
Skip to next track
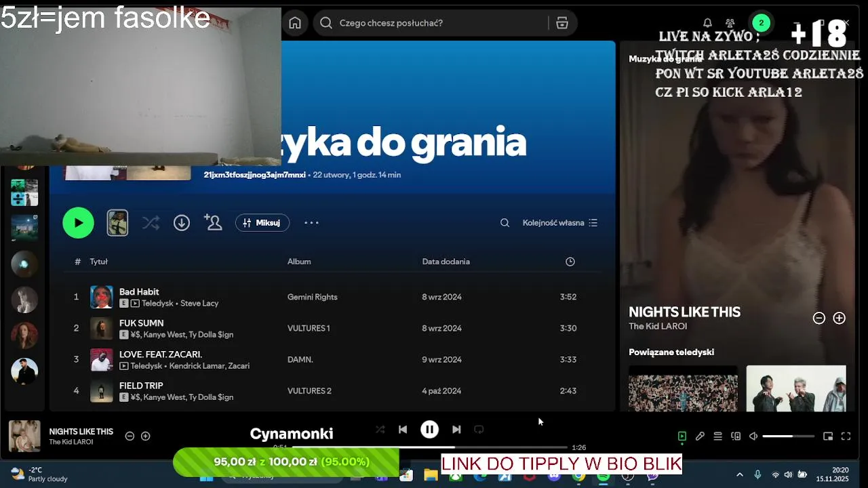pyautogui.click(x=456, y=430)
